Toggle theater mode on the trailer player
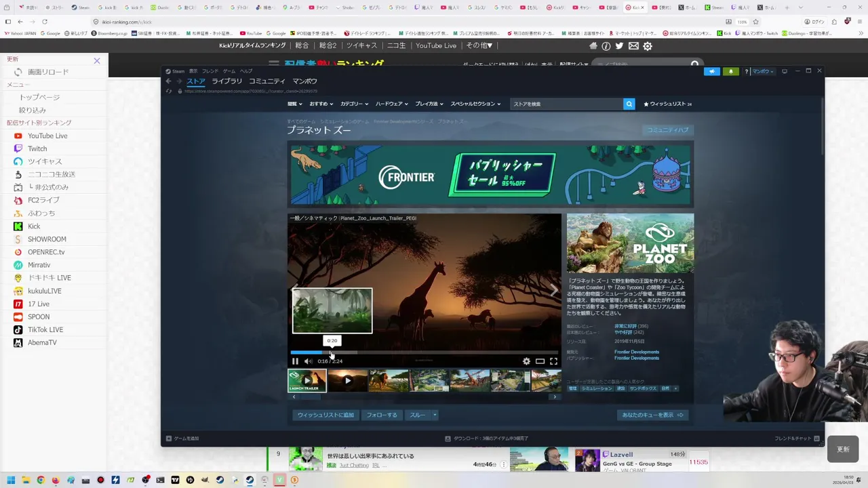The width and height of the screenshot is (868, 488). [x=540, y=361]
